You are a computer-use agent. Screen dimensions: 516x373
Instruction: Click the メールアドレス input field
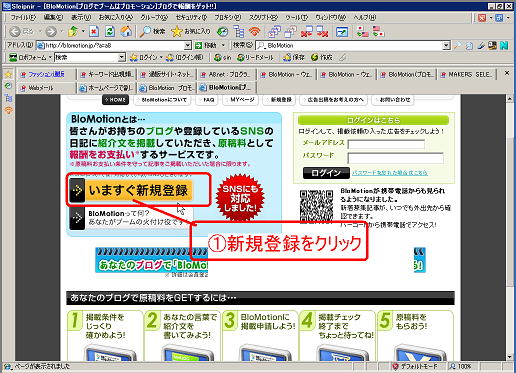point(386,144)
